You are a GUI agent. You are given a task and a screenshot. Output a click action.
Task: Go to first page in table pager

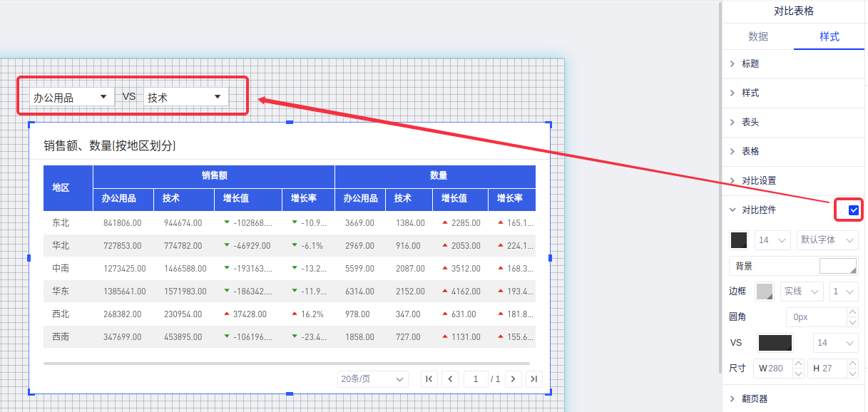click(x=429, y=379)
